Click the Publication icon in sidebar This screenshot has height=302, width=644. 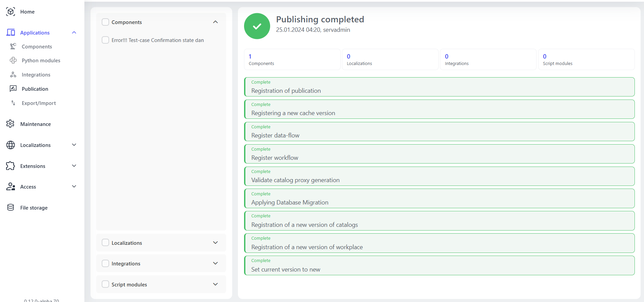click(13, 89)
